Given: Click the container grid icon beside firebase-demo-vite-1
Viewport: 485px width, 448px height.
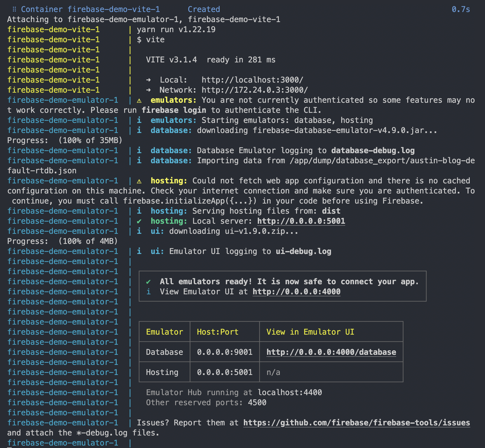Looking at the screenshot, I should click(x=14, y=9).
